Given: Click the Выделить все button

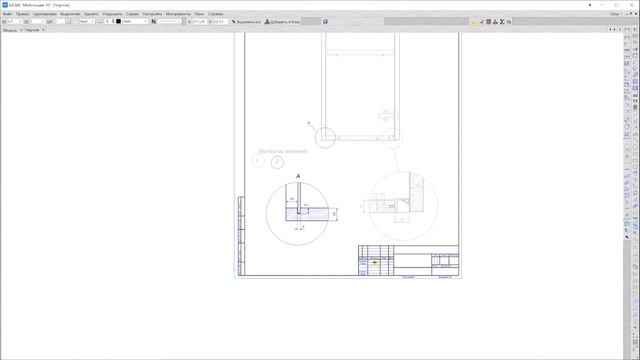Looking at the screenshot, I should 247,22.
